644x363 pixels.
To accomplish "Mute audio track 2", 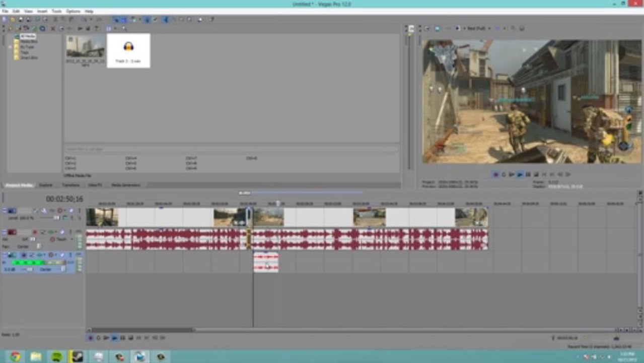I will tap(62, 232).
